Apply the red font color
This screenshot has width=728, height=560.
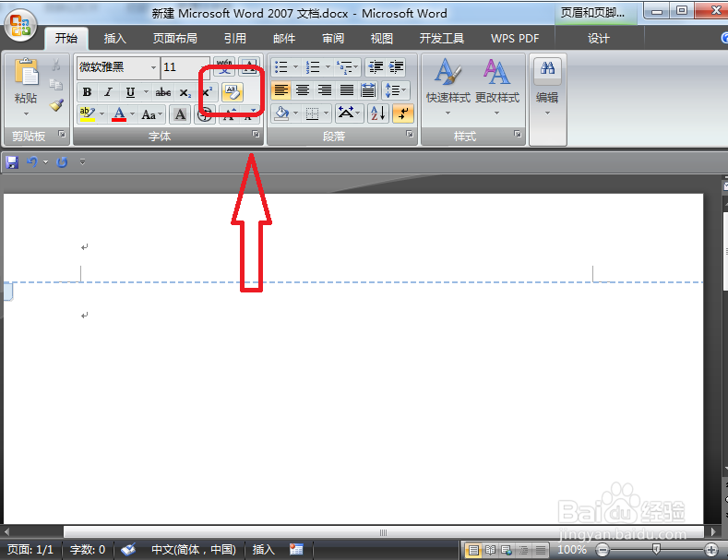click(119, 113)
